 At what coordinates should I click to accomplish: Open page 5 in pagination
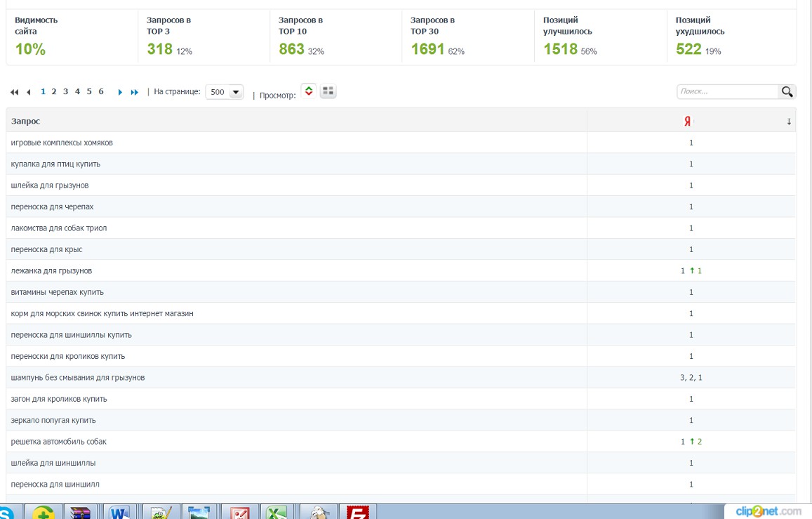coord(89,92)
